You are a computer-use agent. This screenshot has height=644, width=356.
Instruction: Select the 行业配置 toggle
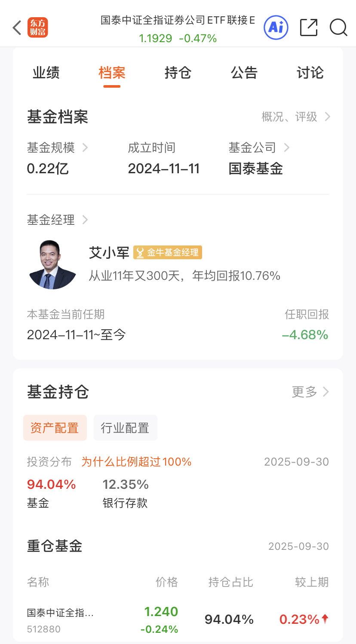tap(125, 428)
